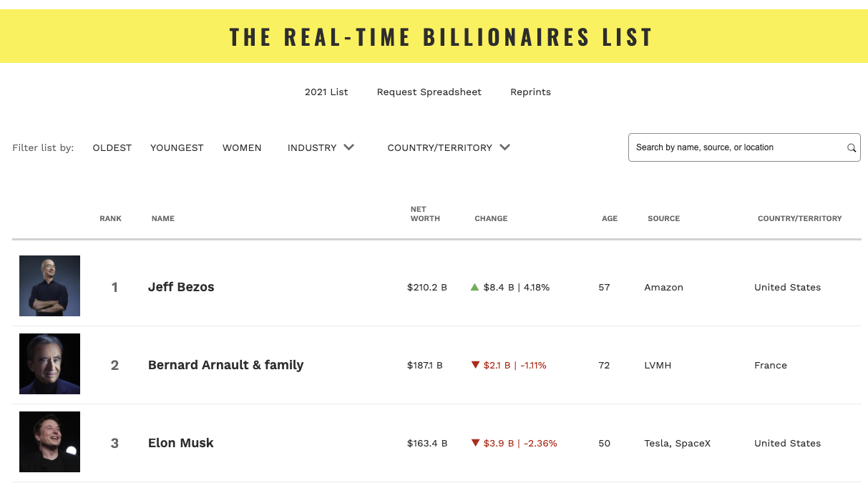The height and width of the screenshot is (483, 868).
Task: Open Bernard Arnault photo thumbnail
Action: [x=49, y=364]
